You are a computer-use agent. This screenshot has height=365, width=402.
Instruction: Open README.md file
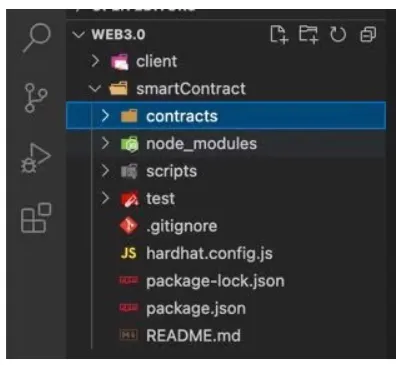click(226, 335)
